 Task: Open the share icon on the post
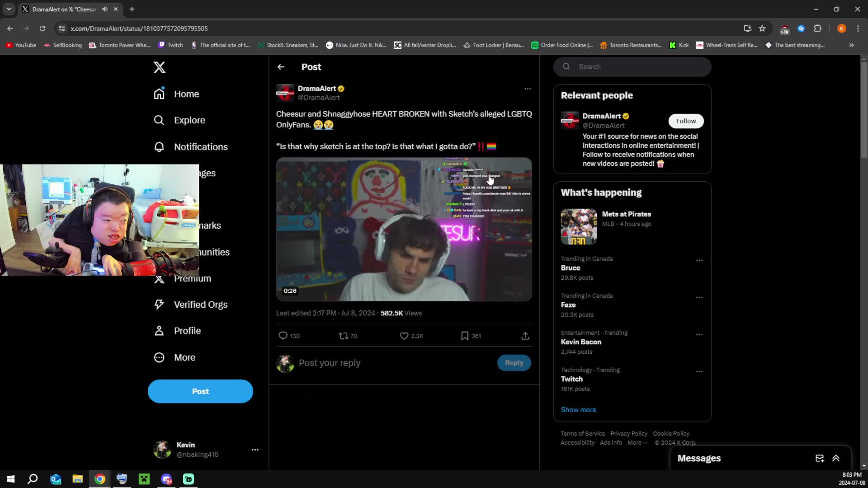click(525, 336)
